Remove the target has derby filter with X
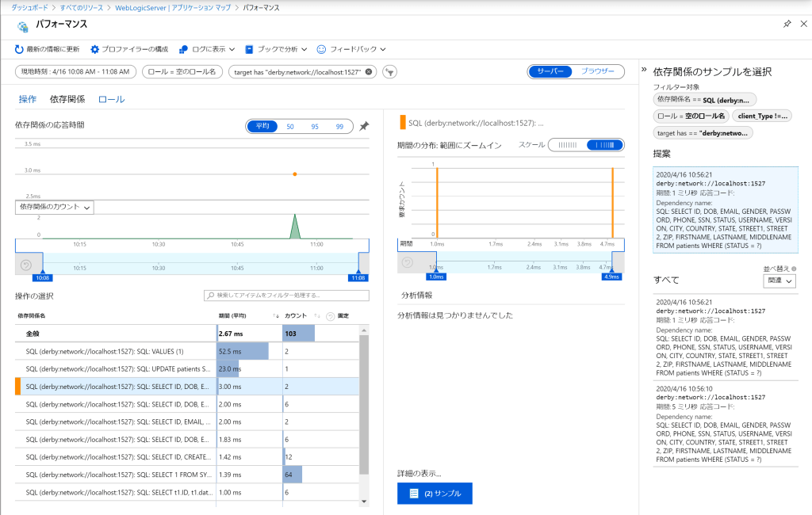 tap(369, 72)
